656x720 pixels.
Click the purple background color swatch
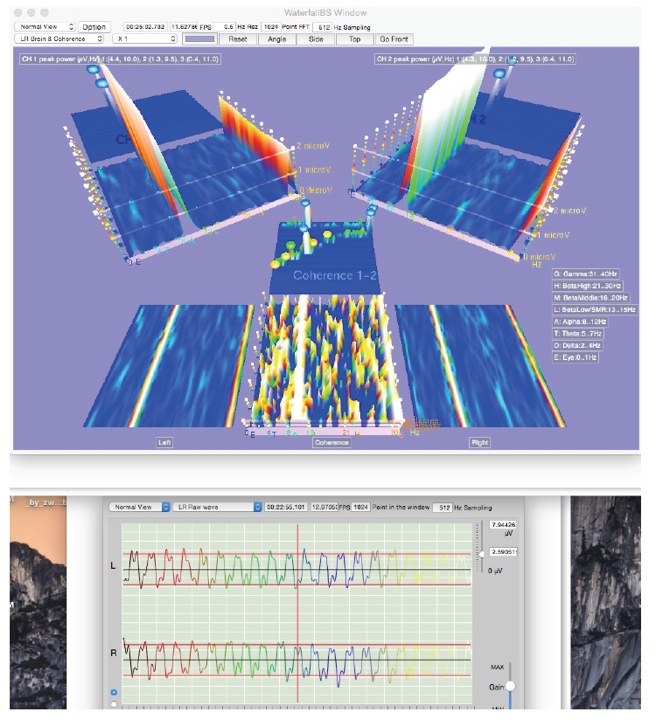tap(199, 39)
